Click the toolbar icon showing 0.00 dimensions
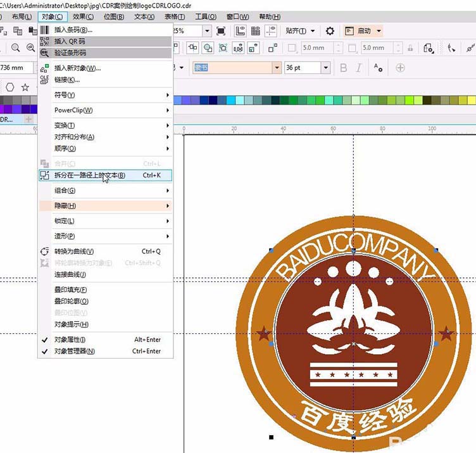This screenshot has width=476, height=453. [238, 48]
